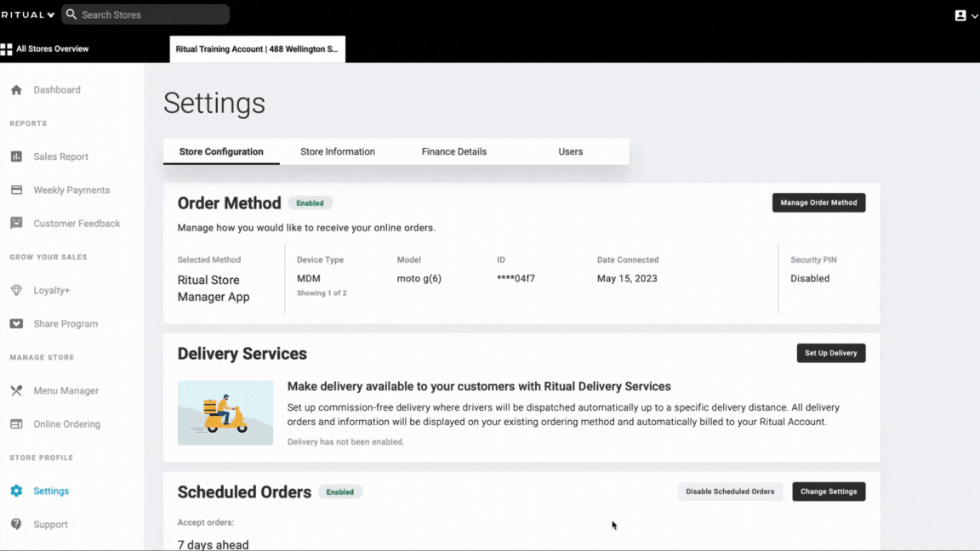Click the Set Up Delivery button
This screenshot has height=551, width=980.
pyautogui.click(x=830, y=353)
